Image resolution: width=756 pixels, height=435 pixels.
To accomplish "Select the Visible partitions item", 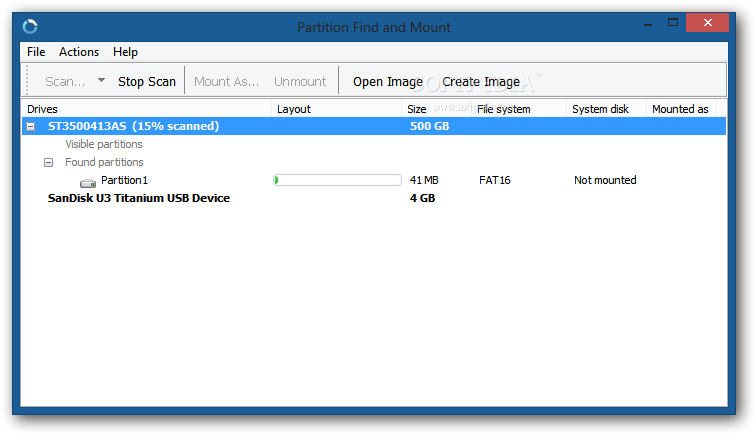I will [104, 144].
